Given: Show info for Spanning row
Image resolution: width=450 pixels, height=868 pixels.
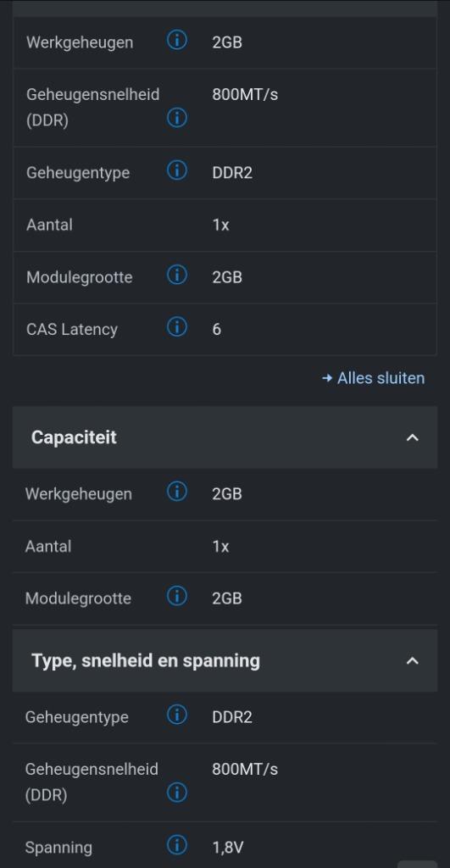Looking at the screenshot, I should pyautogui.click(x=176, y=845).
